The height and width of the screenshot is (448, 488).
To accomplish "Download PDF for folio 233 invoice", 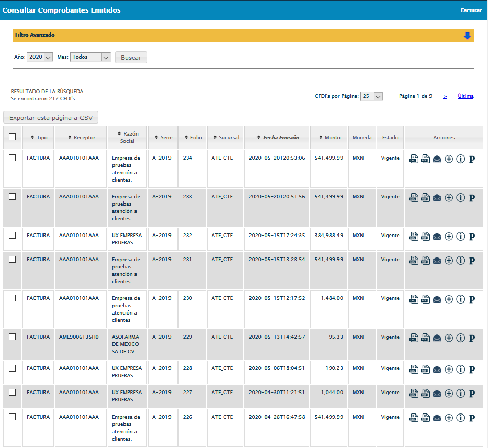I will click(425, 198).
